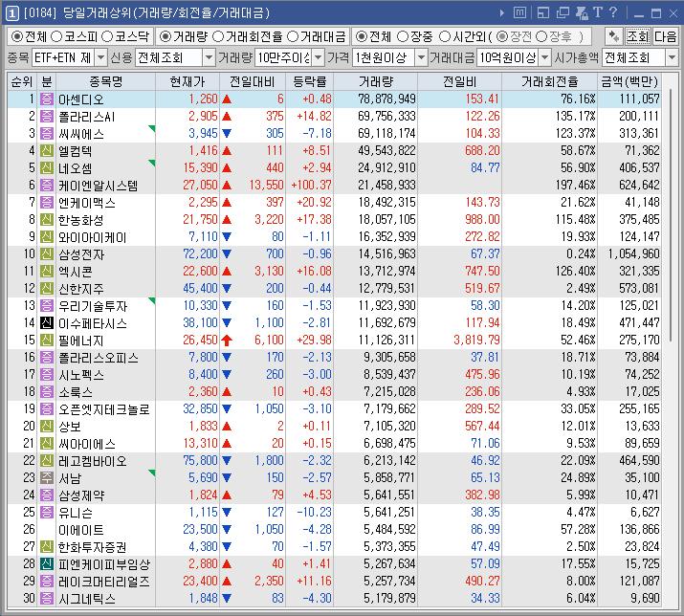Screen dimensions: 684x616
Task: Open the 거래량 10만주이상 dropdown
Action: tap(319, 57)
